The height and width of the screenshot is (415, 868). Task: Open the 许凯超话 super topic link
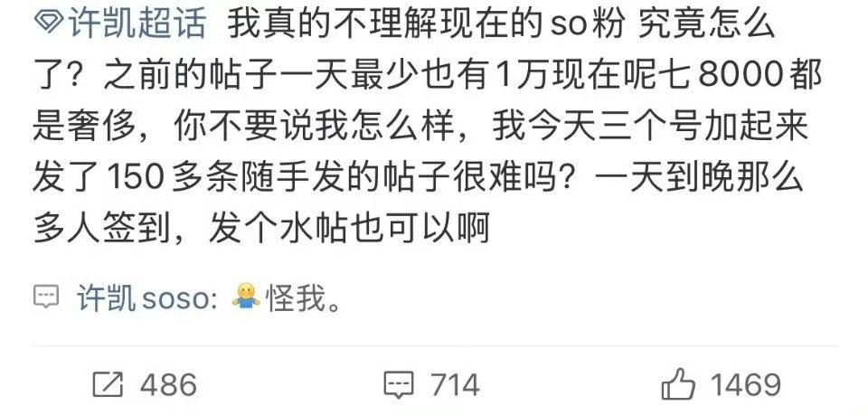coord(137,24)
